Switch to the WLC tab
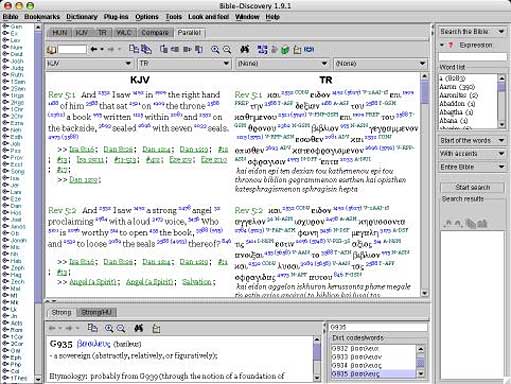The height and width of the screenshot is (384, 511). point(124,33)
